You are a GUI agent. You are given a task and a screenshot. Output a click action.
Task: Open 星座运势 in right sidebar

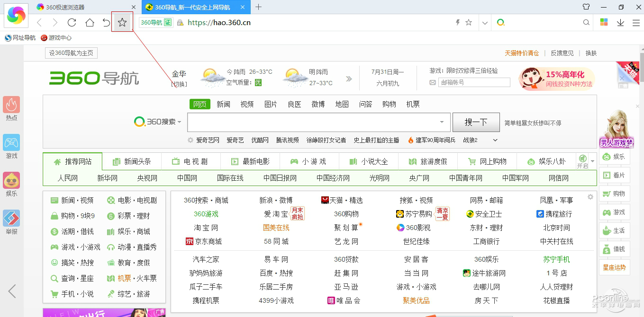pyautogui.click(x=614, y=267)
